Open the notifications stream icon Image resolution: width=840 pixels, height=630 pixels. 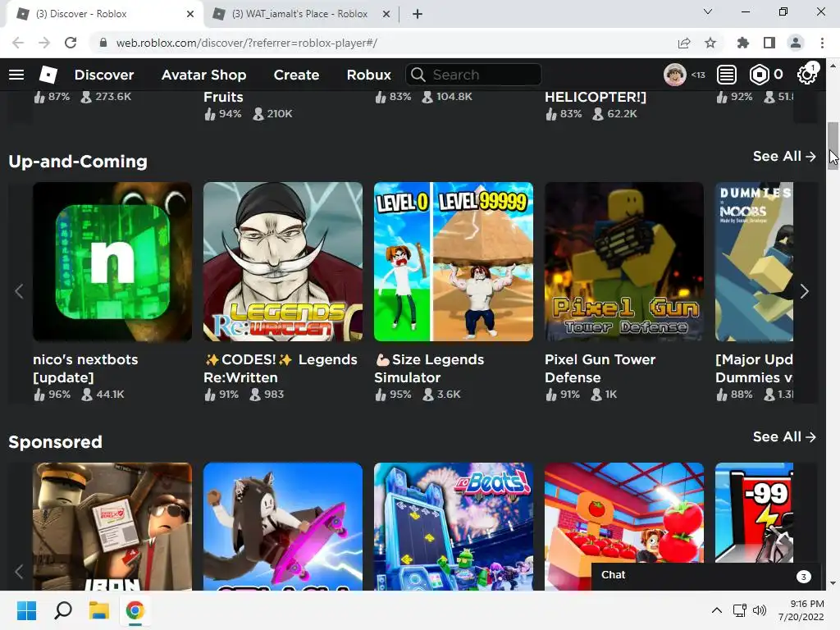click(x=727, y=75)
